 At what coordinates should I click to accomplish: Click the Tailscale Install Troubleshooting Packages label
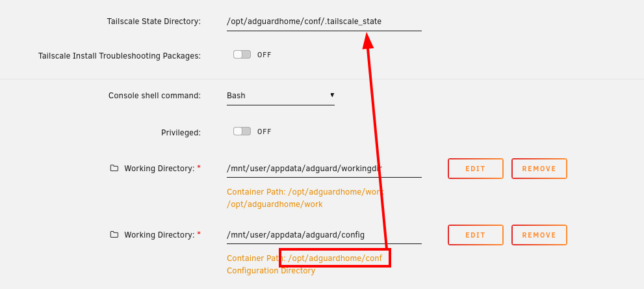[120, 56]
